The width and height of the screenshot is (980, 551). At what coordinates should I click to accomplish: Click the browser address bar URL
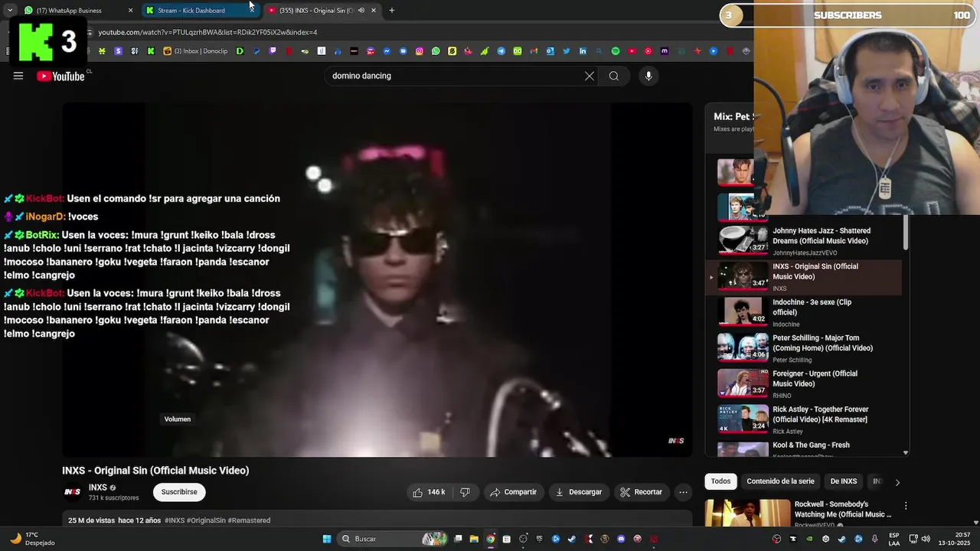[x=207, y=32]
